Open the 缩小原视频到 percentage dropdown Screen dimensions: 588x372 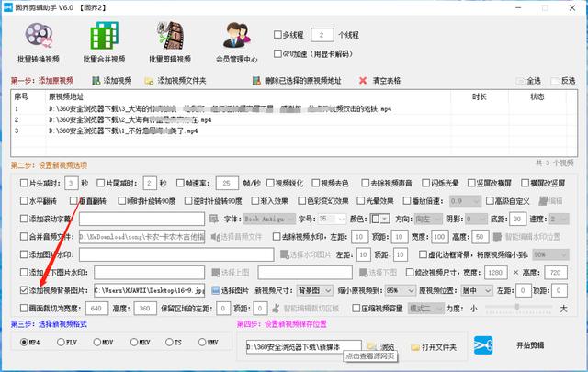(401, 290)
